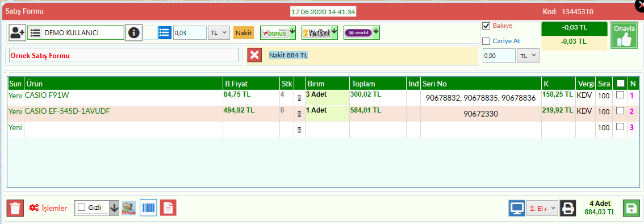The image size is (644, 224).
Task: Click the add customer icon
Action: click(18, 32)
